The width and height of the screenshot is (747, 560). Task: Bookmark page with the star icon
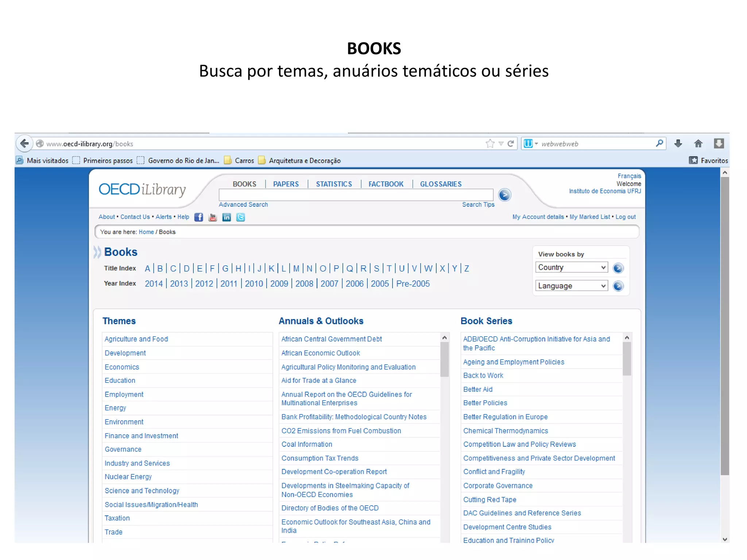coord(490,144)
